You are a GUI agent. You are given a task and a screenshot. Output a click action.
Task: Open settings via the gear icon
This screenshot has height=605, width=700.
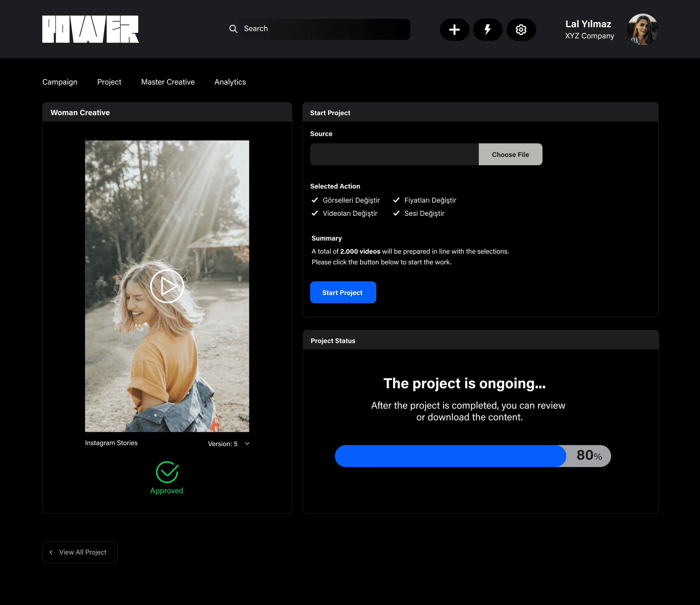[521, 30]
